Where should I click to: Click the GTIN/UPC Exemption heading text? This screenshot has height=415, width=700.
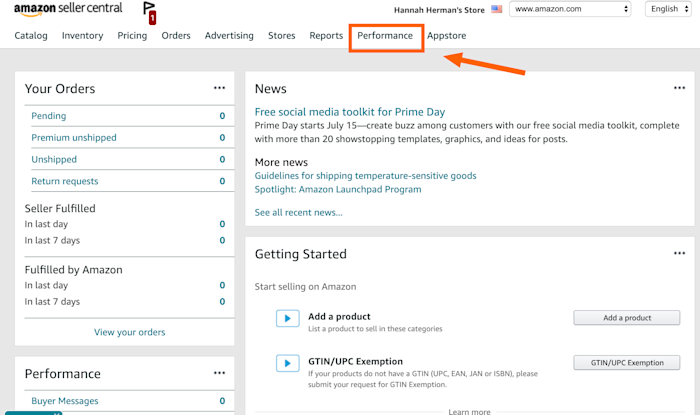click(355, 361)
